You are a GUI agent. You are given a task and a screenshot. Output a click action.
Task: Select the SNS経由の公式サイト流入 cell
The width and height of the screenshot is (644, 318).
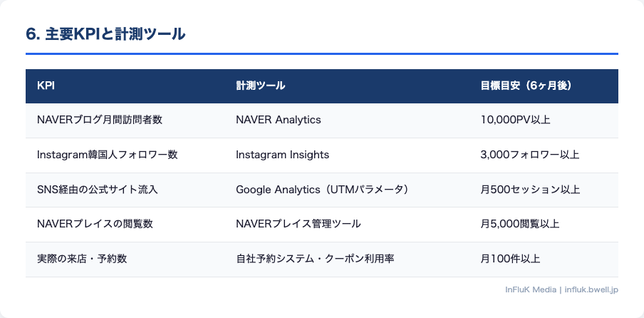tap(97, 190)
